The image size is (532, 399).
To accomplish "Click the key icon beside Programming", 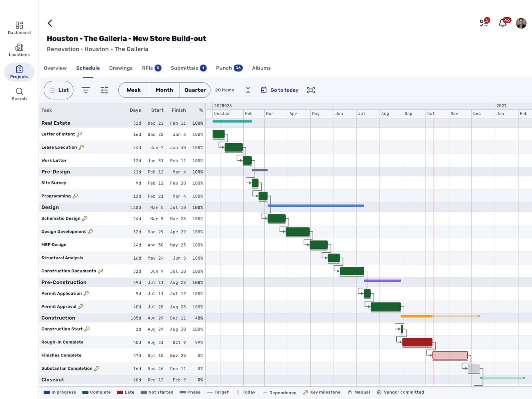I will 75,196.
